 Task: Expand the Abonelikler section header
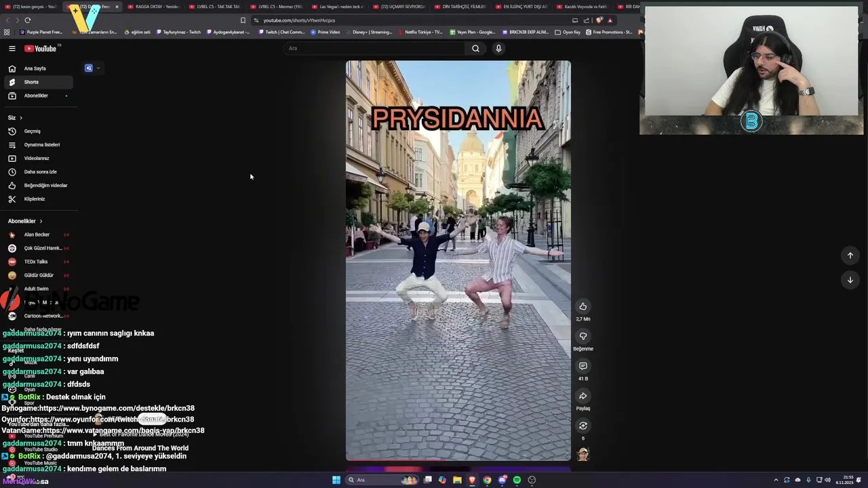25,221
